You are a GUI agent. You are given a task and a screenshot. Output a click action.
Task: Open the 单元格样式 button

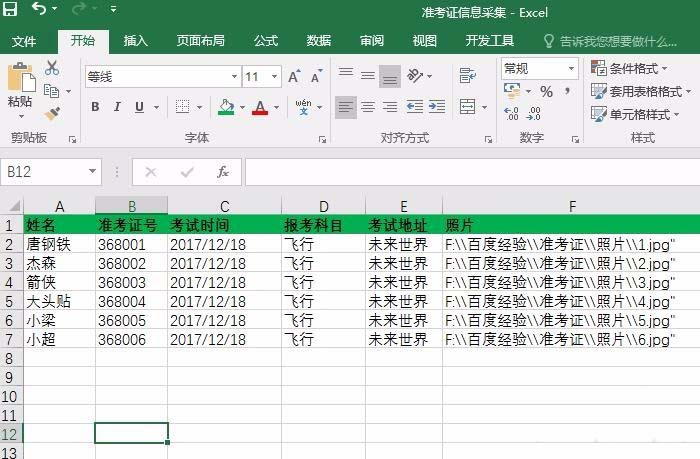click(635, 114)
